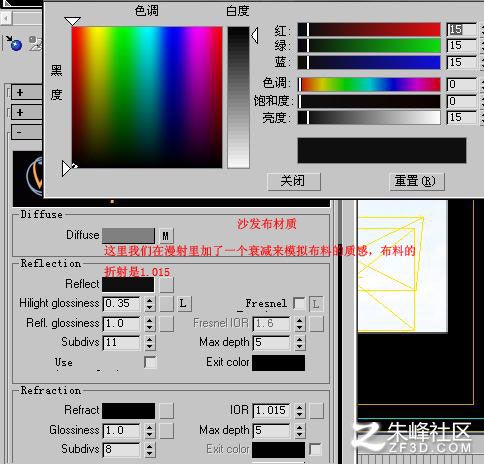Click the IOR 1.015 input field
The width and height of the screenshot is (484, 464).
(x=271, y=410)
